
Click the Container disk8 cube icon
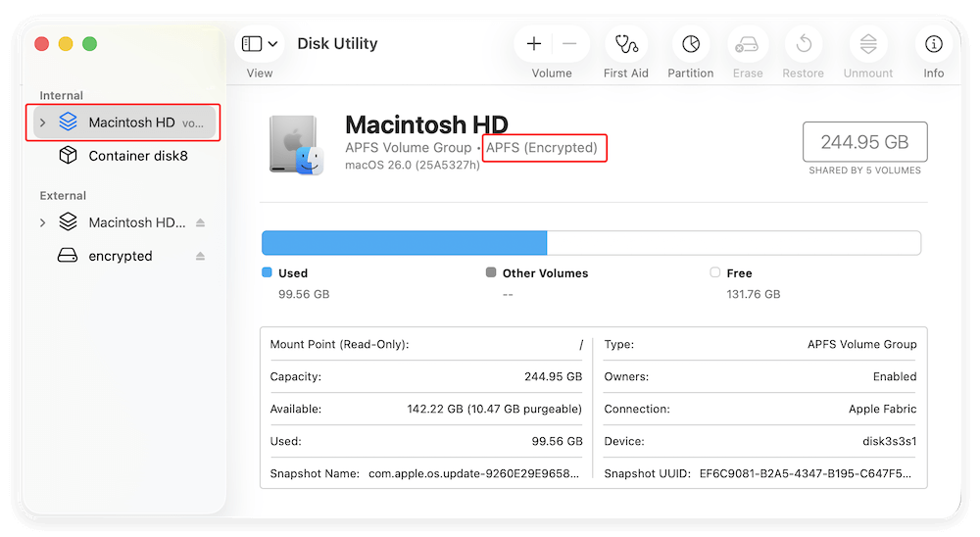68,155
